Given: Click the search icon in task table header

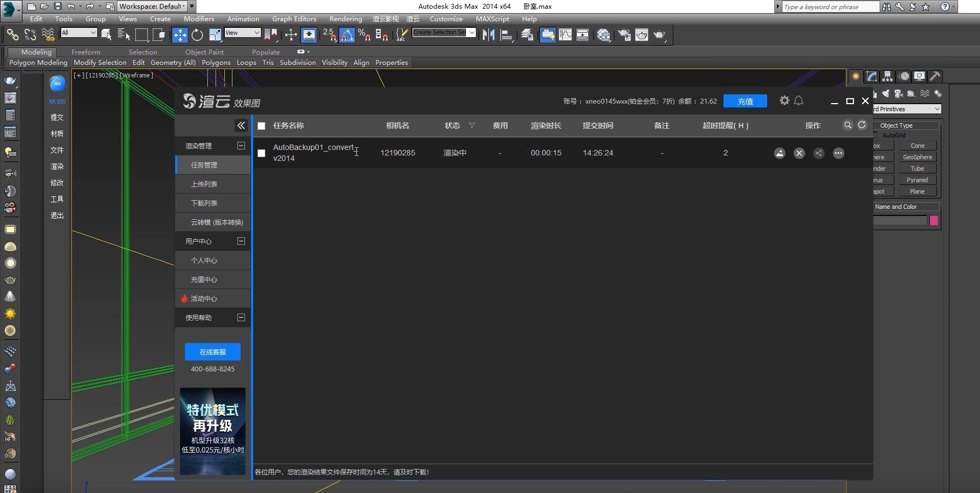Looking at the screenshot, I should click(x=847, y=125).
